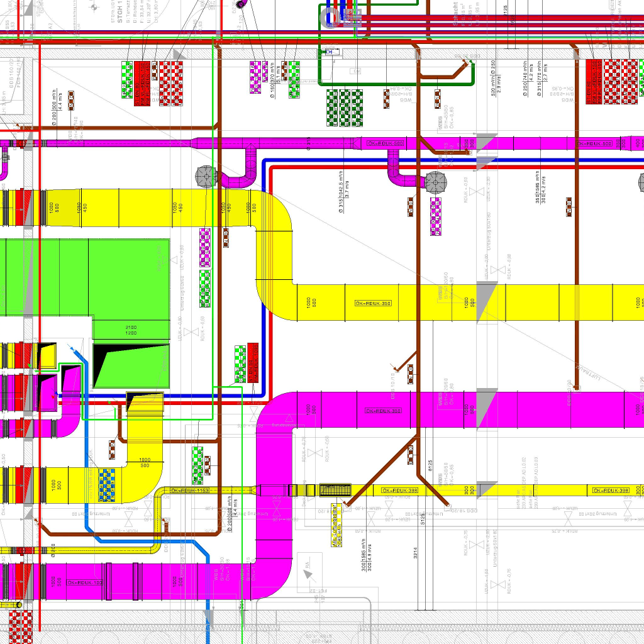Select the left 'OK=RDUK-398' label
Screen dimensions: 644x644
[x=399, y=491]
